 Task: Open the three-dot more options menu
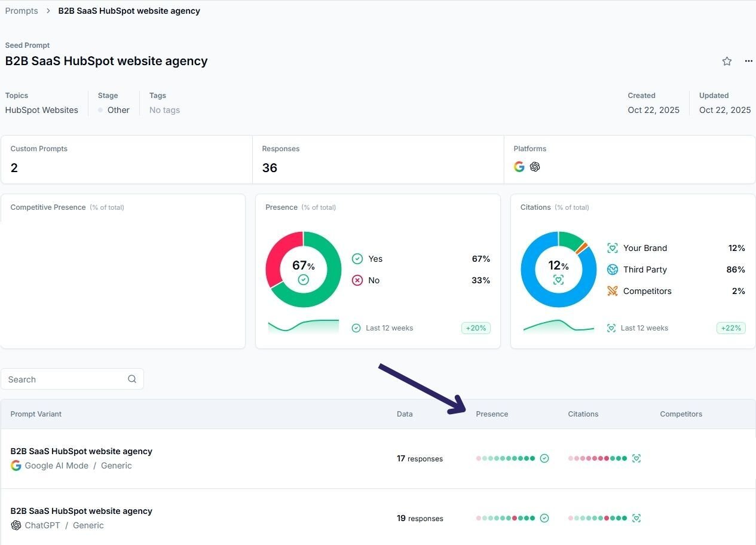tap(748, 61)
